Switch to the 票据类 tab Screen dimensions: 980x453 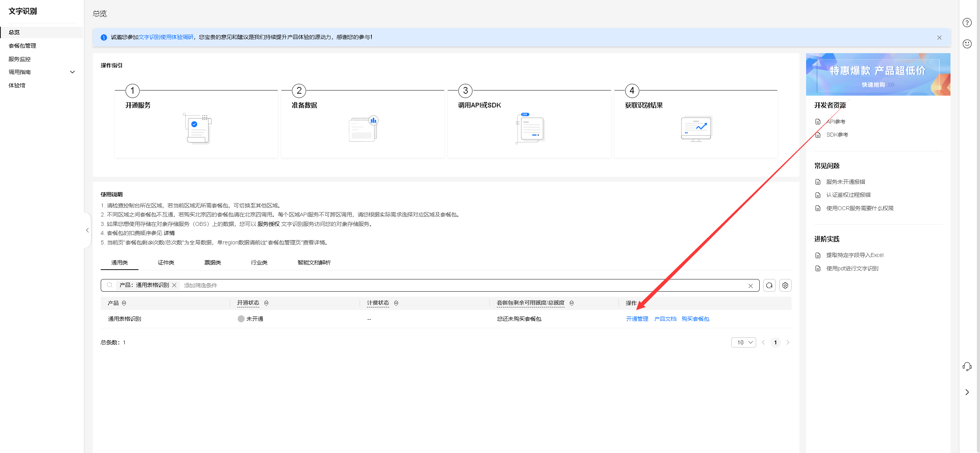tap(212, 263)
